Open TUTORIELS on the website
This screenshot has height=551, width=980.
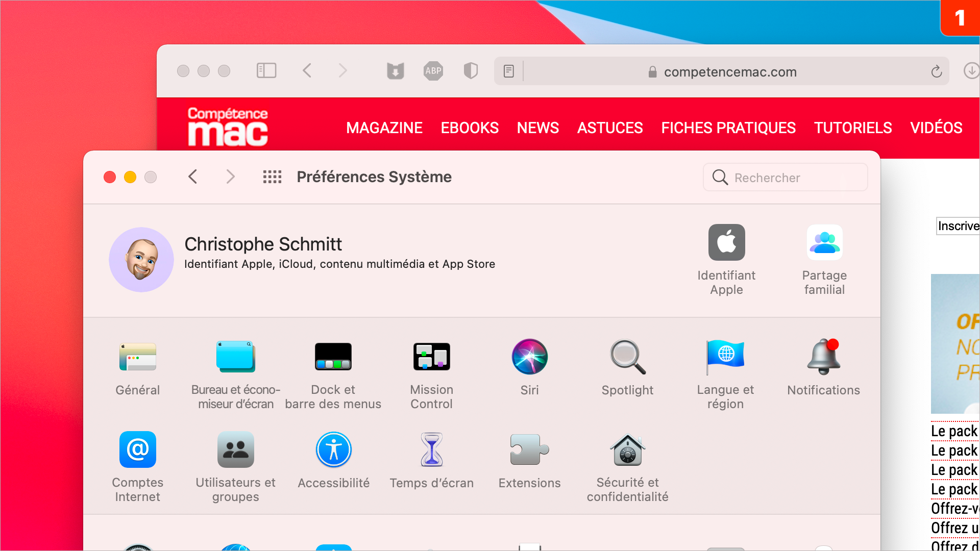click(853, 128)
